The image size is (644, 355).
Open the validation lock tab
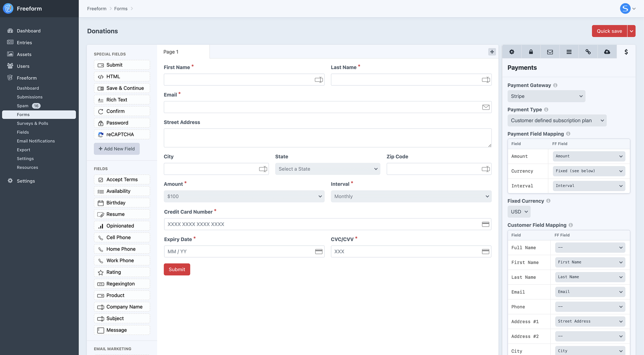click(531, 52)
